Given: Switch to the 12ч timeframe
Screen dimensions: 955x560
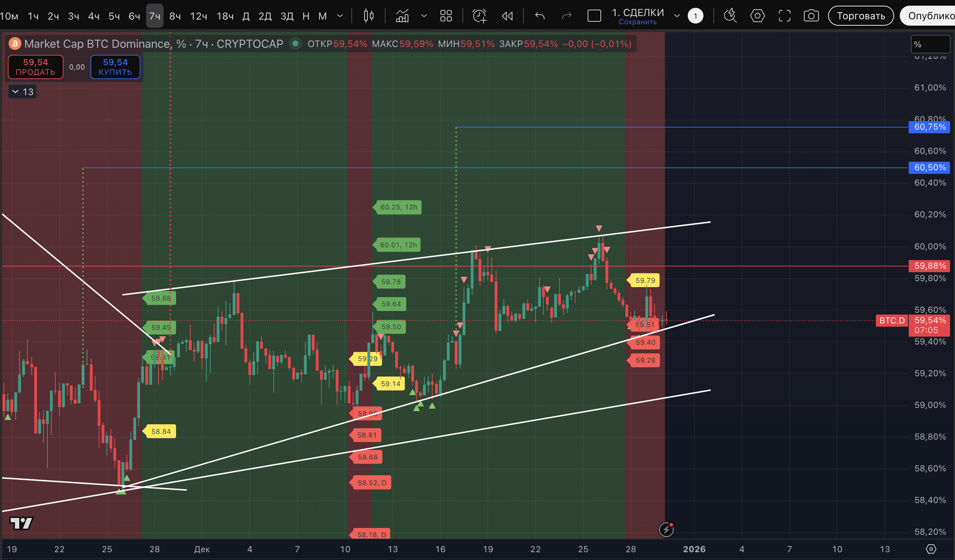Looking at the screenshot, I should [x=198, y=16].
